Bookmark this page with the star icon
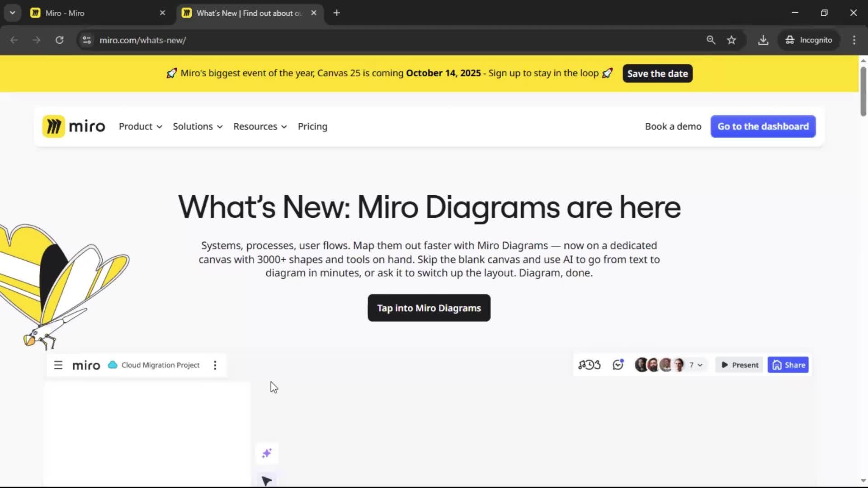This screenshot has height=488, width=868. tap(731, 40)
